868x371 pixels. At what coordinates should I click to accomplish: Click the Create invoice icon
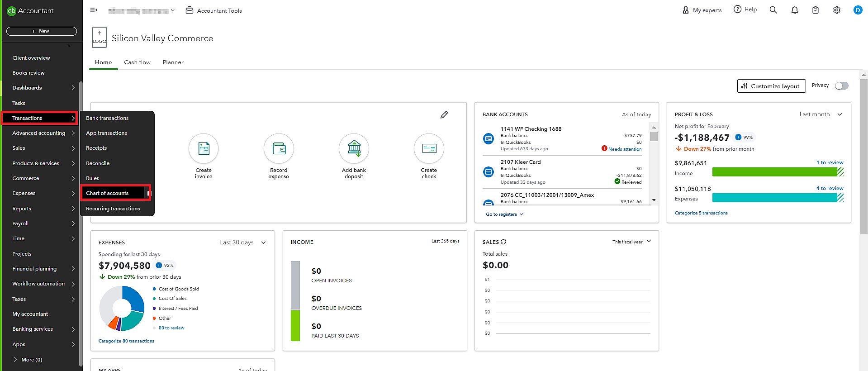[204, 148]
